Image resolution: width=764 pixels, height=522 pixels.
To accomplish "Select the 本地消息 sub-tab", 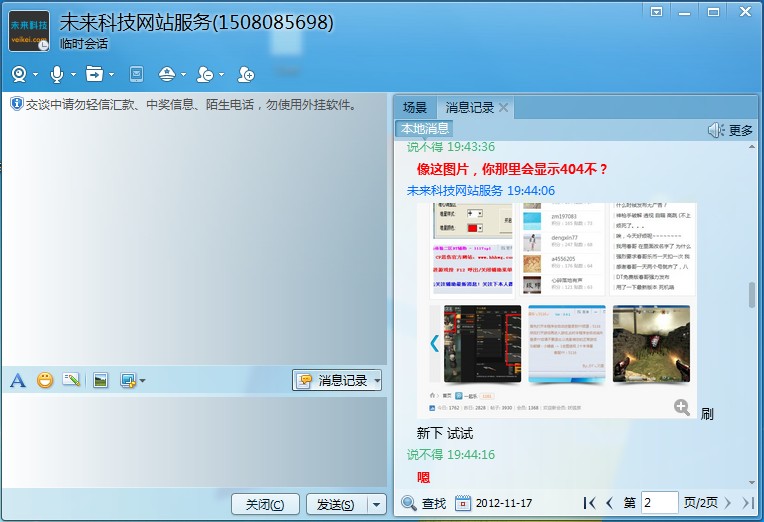I will 424,129.
